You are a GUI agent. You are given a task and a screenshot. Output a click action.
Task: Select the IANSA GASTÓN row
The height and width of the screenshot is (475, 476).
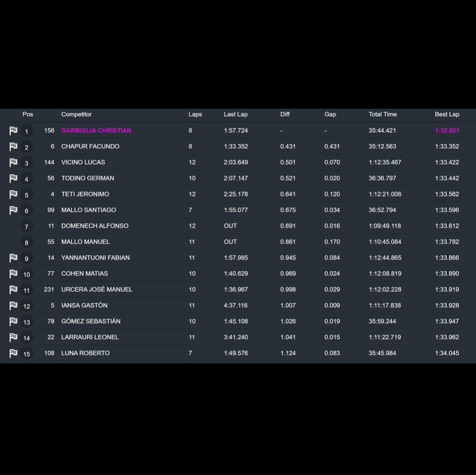point(238,305)
